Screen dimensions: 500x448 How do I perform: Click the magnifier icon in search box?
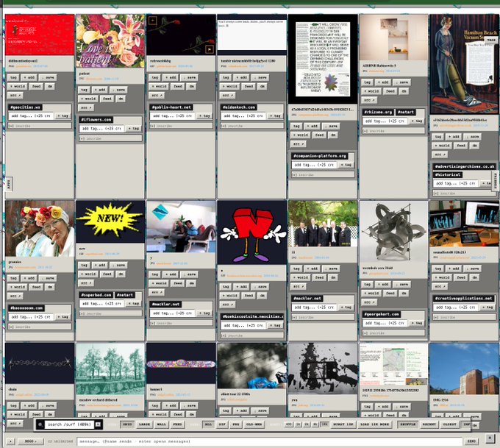(x=41, y=424)
